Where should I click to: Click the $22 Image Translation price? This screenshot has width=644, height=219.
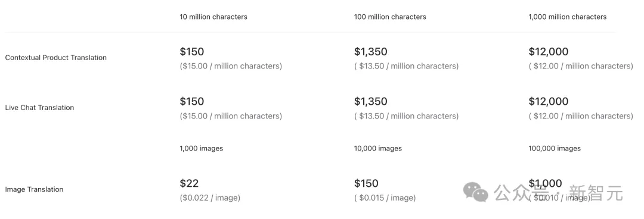tap(189, 183)
